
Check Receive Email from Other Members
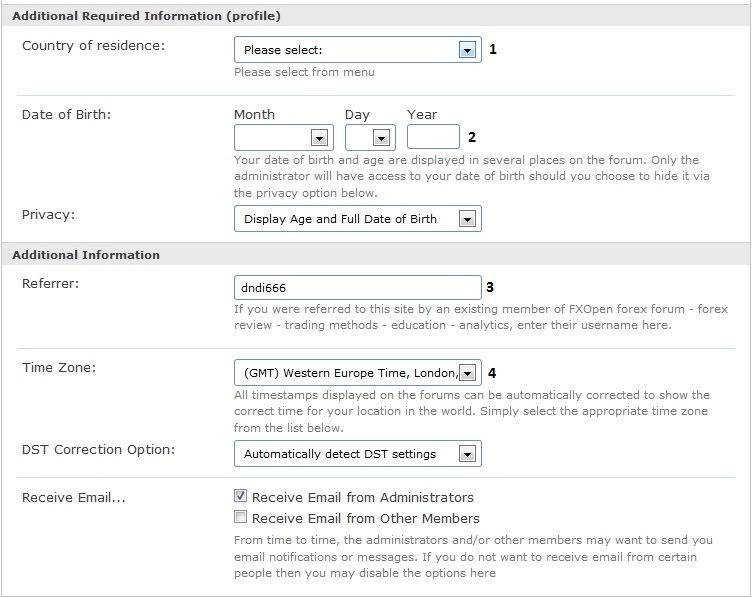point(240,517)
